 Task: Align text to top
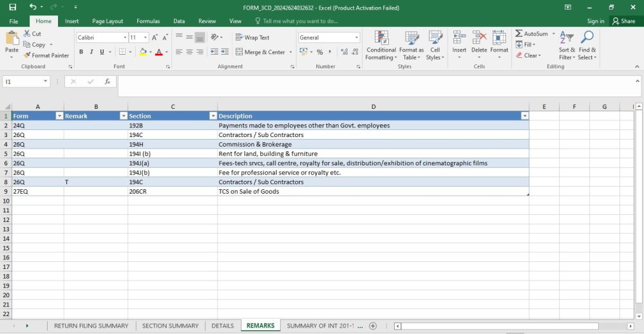pyautogui.click(x=179, y=37)
